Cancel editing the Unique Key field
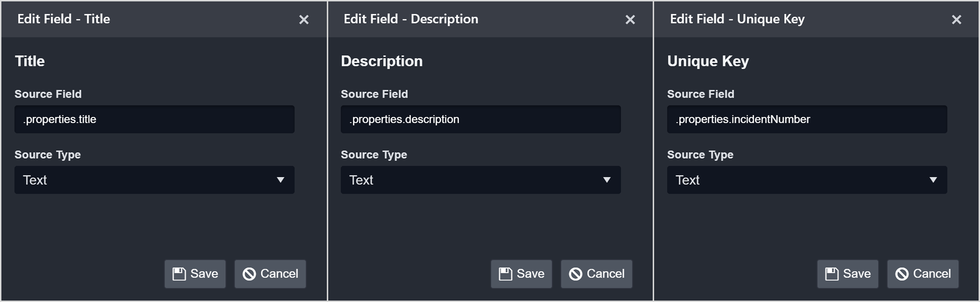 923,274
